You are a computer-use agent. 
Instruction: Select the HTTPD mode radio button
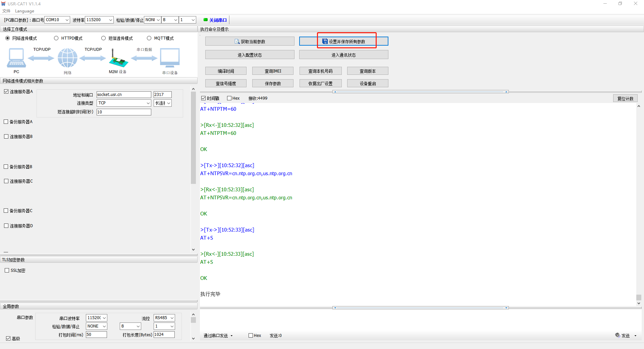pos(56,38)
